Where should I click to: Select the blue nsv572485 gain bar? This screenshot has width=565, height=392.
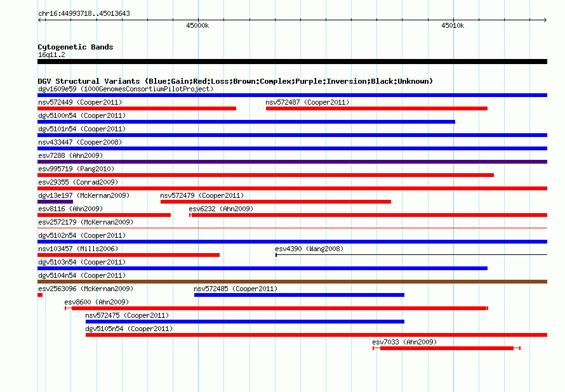click(299, 295)
